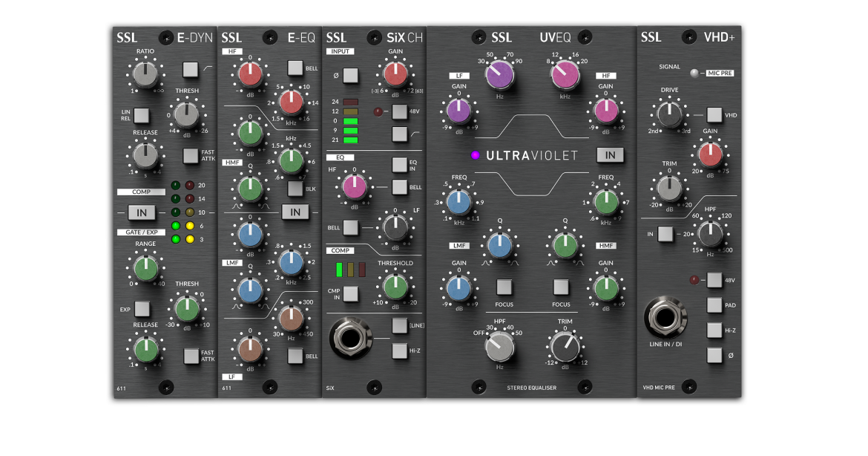The height and width of the screenshot is (456, 868).
Task: Click the jack input socket on SiX CH
Action: (350, 338)
